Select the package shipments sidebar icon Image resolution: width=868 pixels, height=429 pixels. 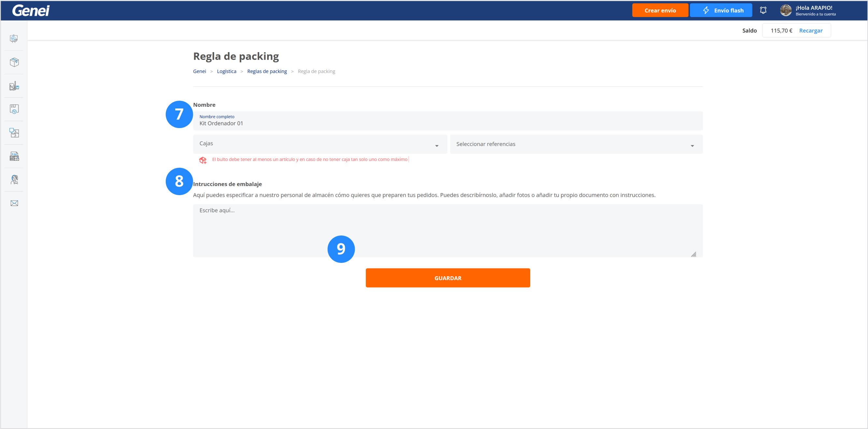(x=14, y=62)
